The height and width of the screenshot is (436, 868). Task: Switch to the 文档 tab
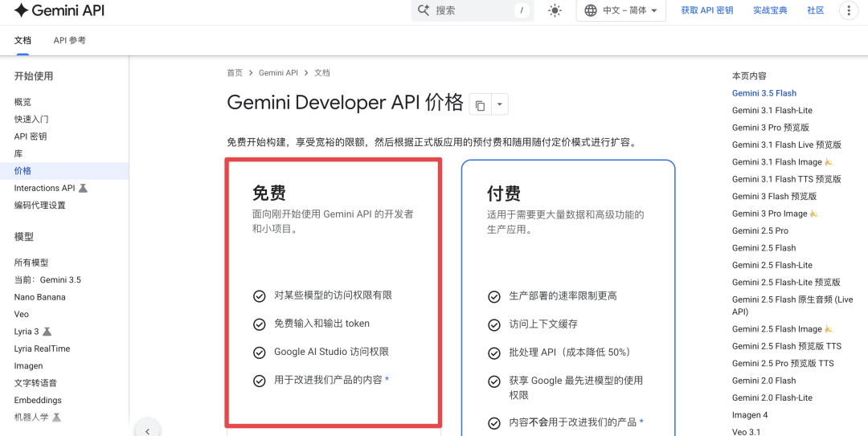23,40
